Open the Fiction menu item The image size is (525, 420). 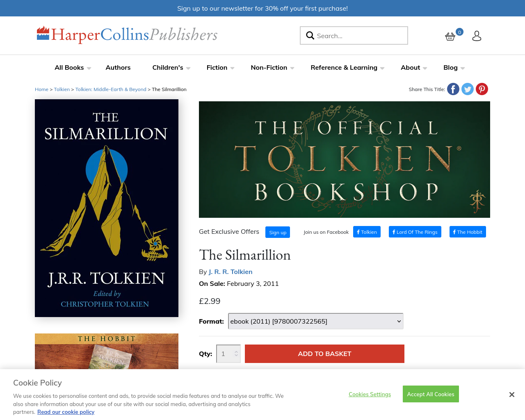click(x=217, y=68)
